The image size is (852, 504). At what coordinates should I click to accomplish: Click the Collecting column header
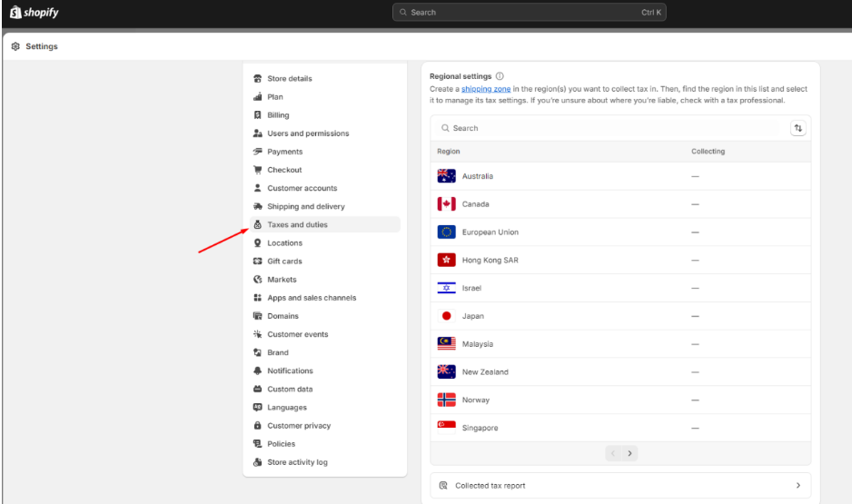point(708,152)
